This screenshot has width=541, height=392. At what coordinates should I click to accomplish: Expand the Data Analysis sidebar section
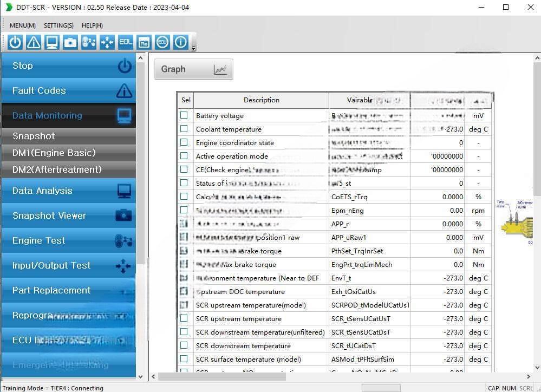click(68, 191)
